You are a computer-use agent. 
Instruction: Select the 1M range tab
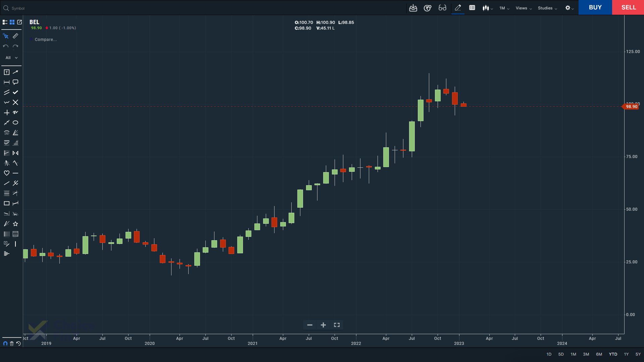pos(574,354)
